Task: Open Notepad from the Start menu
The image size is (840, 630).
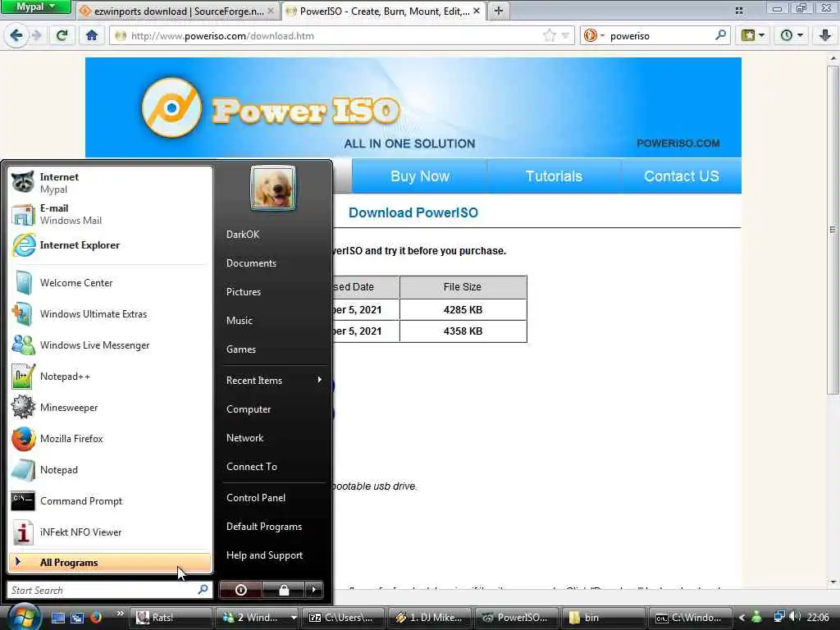Action: 110,470
